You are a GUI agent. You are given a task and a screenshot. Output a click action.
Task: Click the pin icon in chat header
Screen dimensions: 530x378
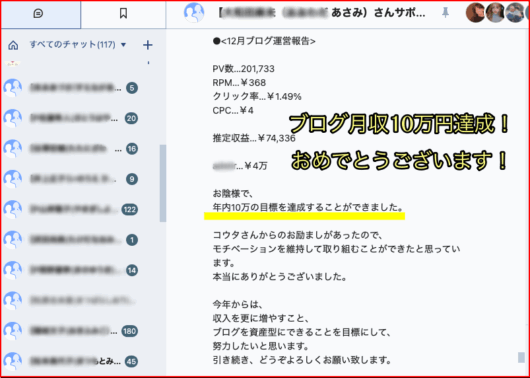[445, 13]
